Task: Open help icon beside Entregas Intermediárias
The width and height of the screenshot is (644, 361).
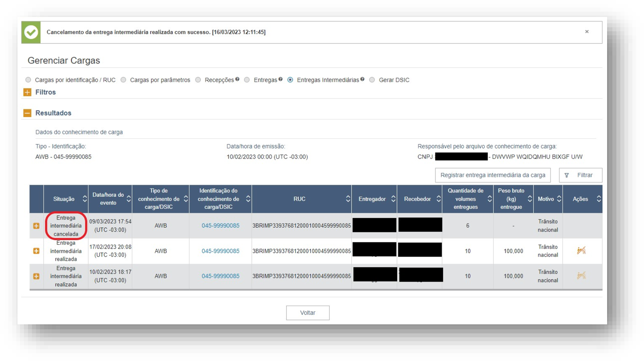Action: pyautogui.click(x=362, y=79)
